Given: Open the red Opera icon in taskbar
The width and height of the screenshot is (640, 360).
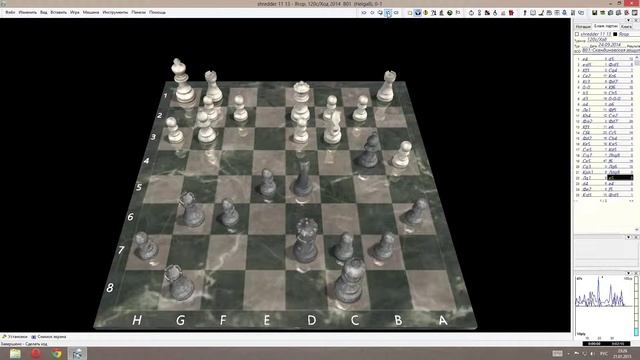Looking at the screenshot, I should tap(36, 353).
